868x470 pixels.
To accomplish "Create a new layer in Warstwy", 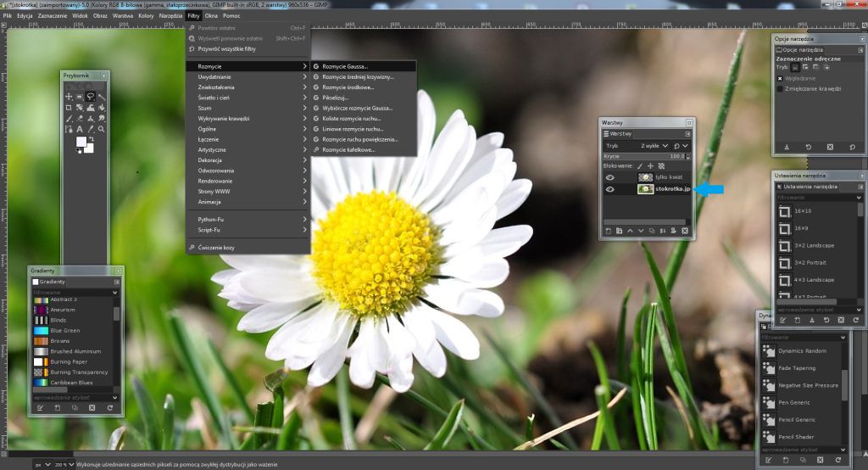I will point(608,231).
